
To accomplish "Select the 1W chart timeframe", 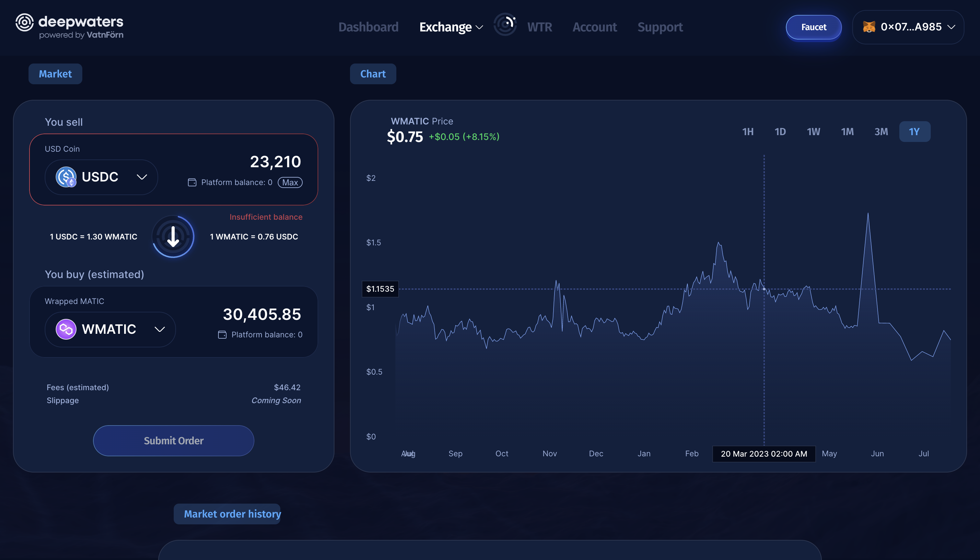I will point(813,132).
